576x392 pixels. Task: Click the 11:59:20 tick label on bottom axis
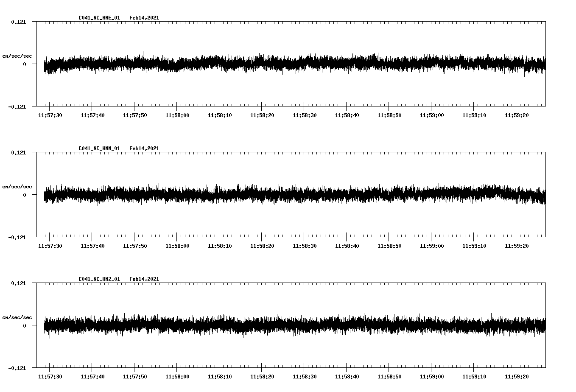(x=517, y=375)
